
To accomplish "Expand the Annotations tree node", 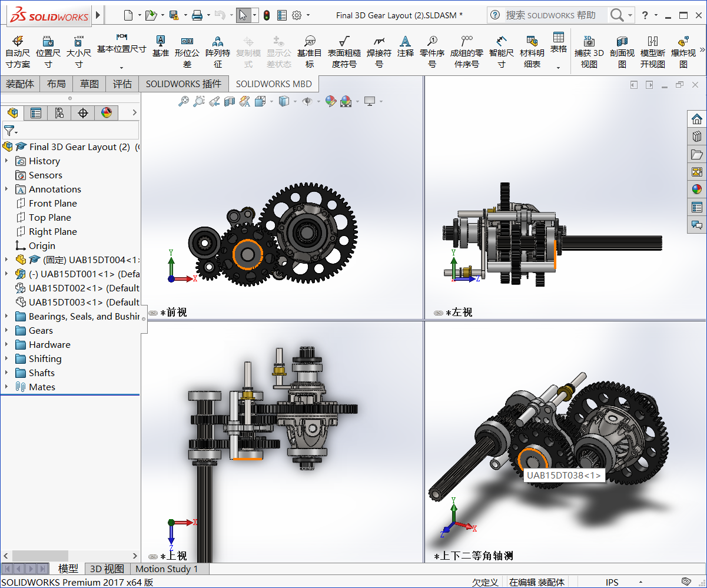I will point(6,189).
